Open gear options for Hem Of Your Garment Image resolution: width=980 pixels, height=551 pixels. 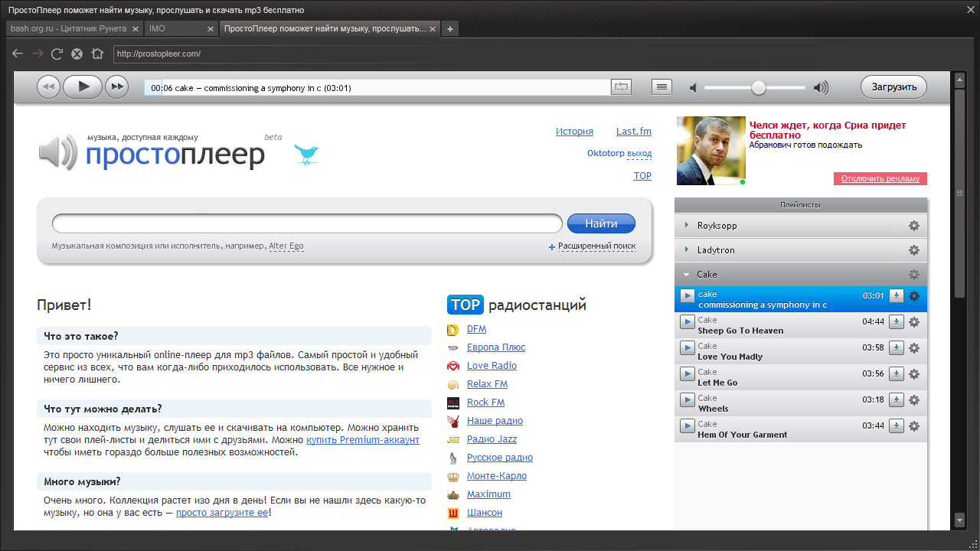pyautogui.click(x=913, y=426)
